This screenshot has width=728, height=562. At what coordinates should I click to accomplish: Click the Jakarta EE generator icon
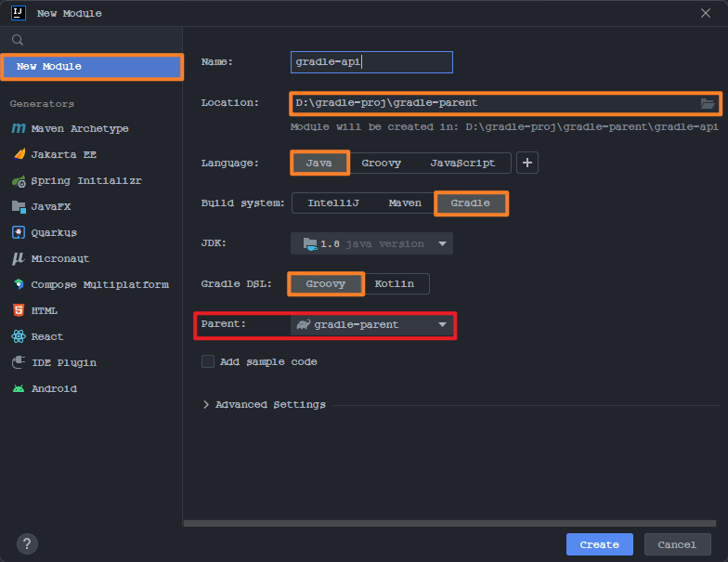pos(19,154)
